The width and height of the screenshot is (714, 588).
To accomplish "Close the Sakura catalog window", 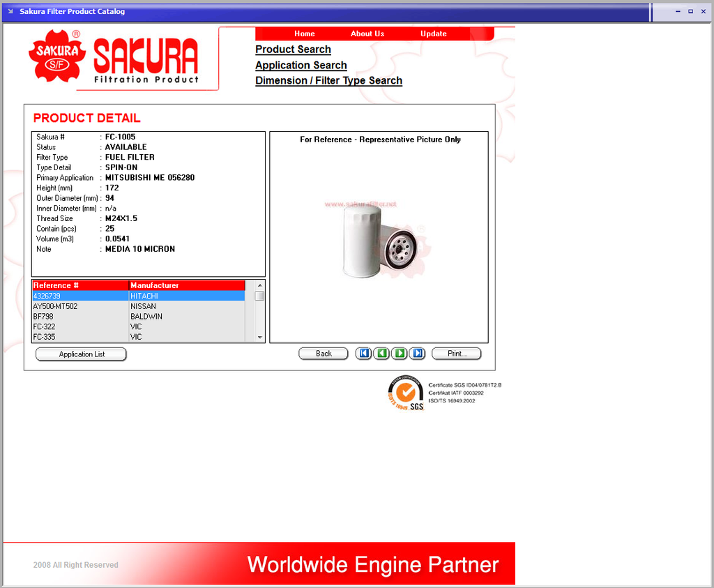I will [x=703, y=11].
